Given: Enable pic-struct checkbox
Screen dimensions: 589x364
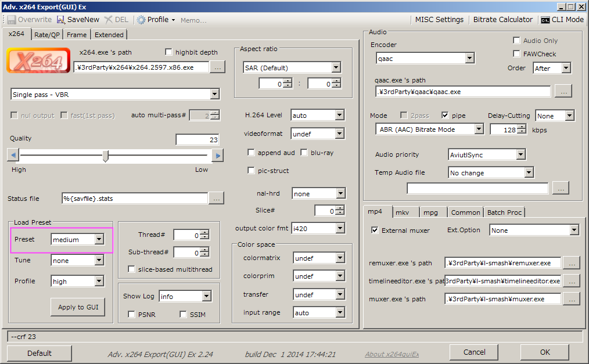Looking at the screenshot, I should coord(251,170).
